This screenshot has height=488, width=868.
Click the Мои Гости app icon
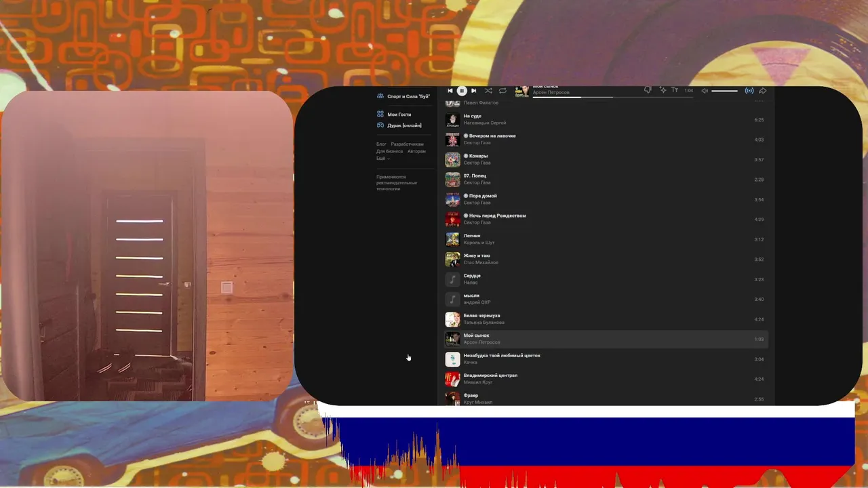(380, 115)
